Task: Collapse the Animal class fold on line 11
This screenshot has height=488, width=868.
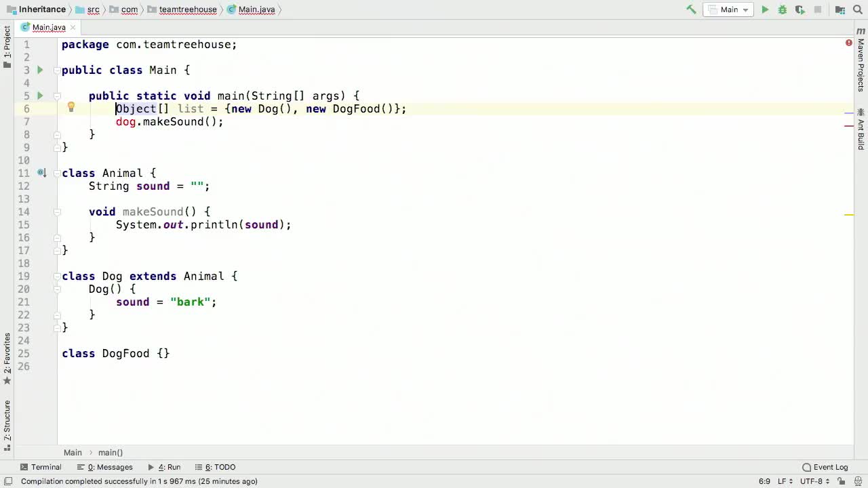Action: pyautogui.click(x=57, y=173)
